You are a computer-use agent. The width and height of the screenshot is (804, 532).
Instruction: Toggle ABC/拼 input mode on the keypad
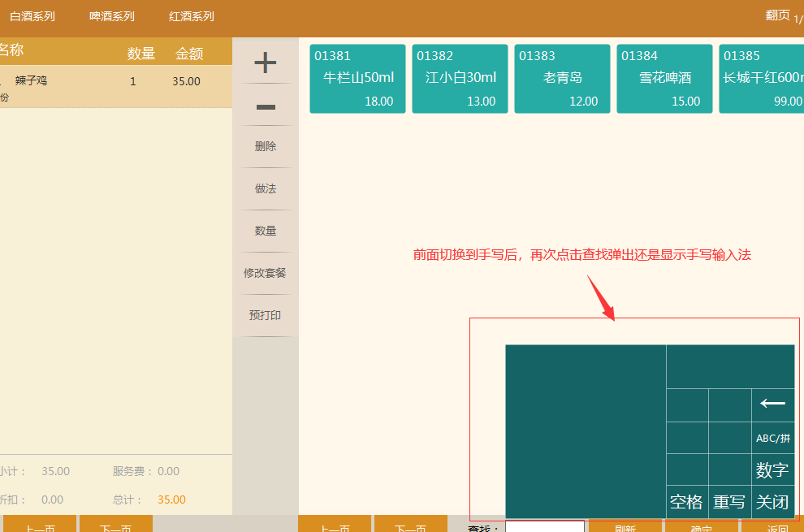tap(772, 438)
